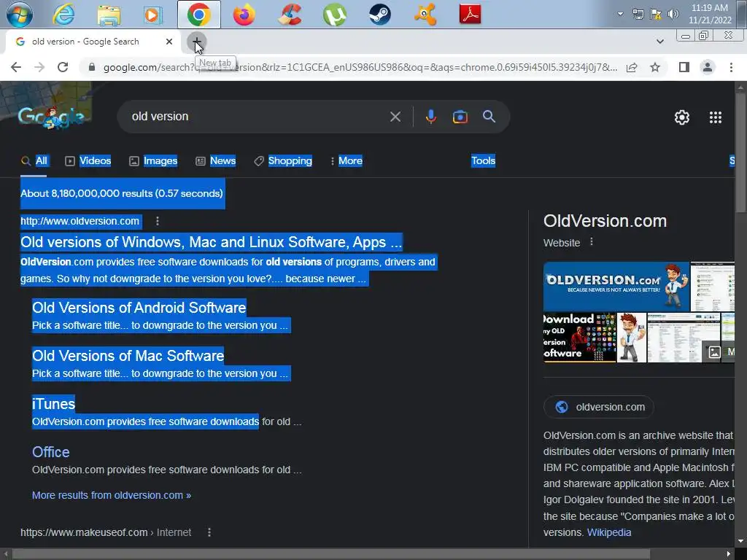Open the Wikipedia source link

pos(609,532)
